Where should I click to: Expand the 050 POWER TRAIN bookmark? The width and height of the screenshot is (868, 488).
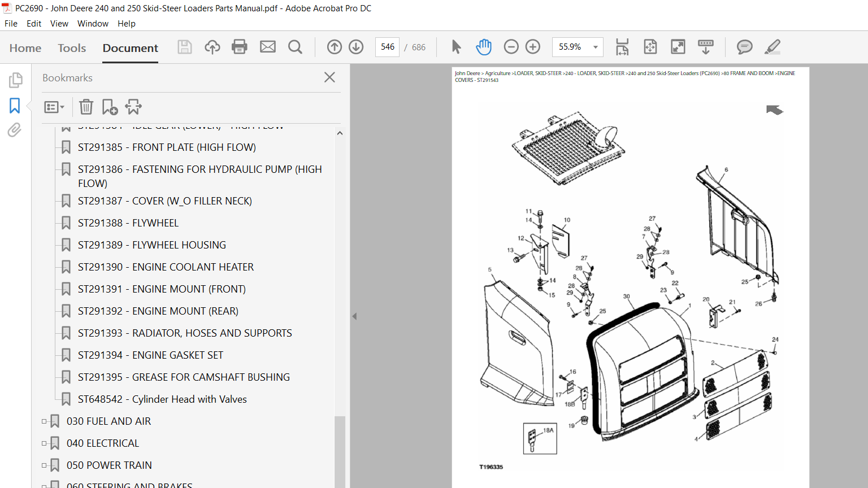44,465
